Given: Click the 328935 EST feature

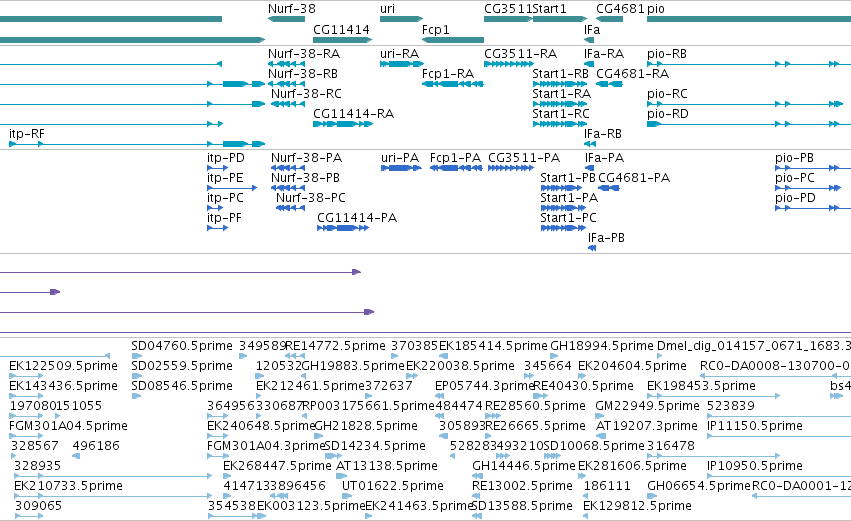Looking at the screenshot, I should click(x=113, y=476).
